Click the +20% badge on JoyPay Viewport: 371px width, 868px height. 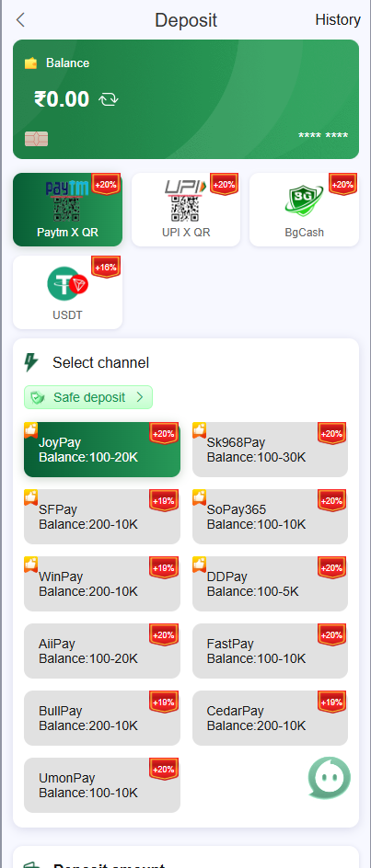coord(164,433)
